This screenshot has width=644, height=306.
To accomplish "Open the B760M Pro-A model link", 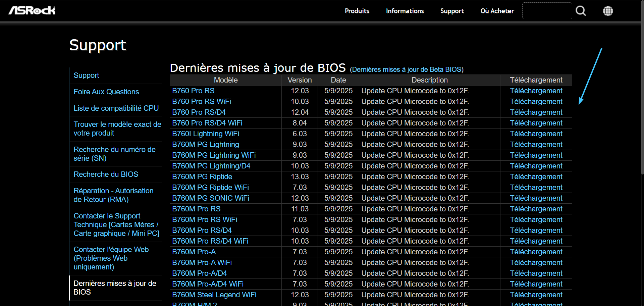I will [x=194, y=252].
